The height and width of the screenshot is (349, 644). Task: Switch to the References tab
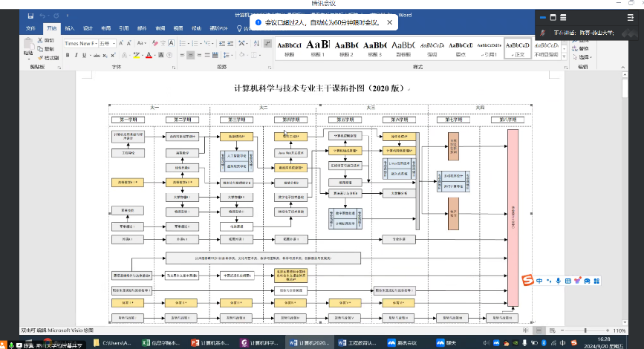(123, 28)
